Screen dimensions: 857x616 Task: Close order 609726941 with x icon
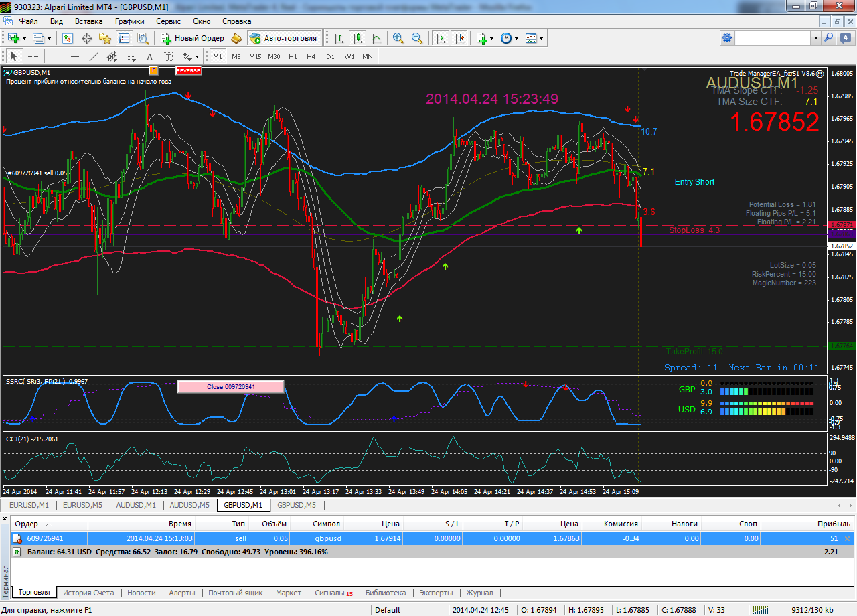point(848,538)
